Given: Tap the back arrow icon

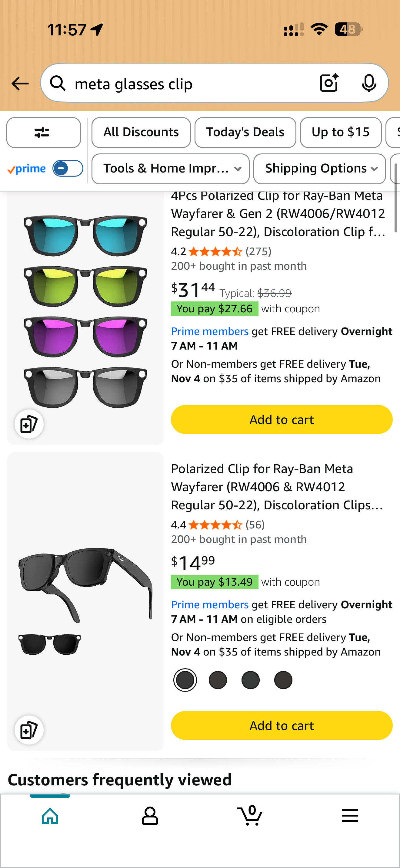Looking at the screenshot, I should pos(20,84).
